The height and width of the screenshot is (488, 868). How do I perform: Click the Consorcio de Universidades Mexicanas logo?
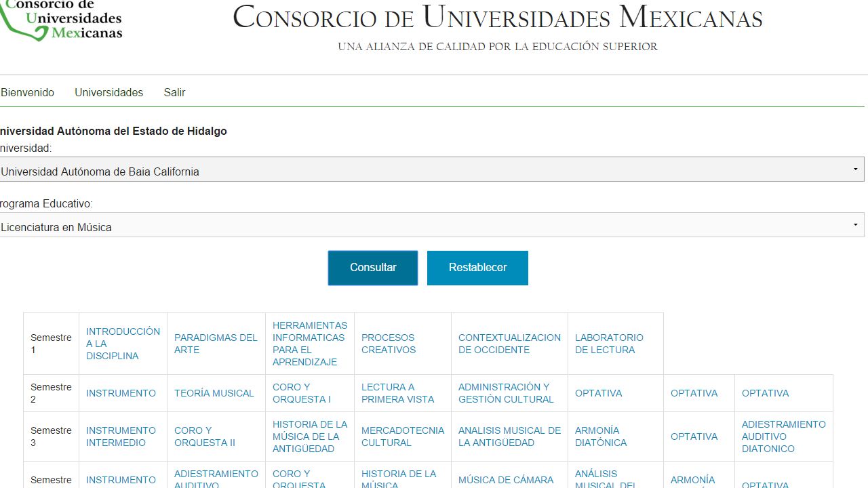61,20
